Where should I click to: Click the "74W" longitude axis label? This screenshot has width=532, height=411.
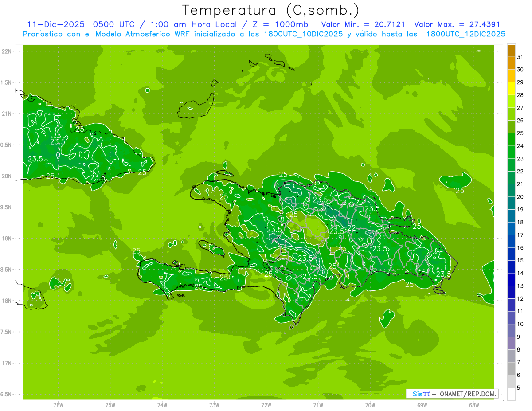coord(162,405)
